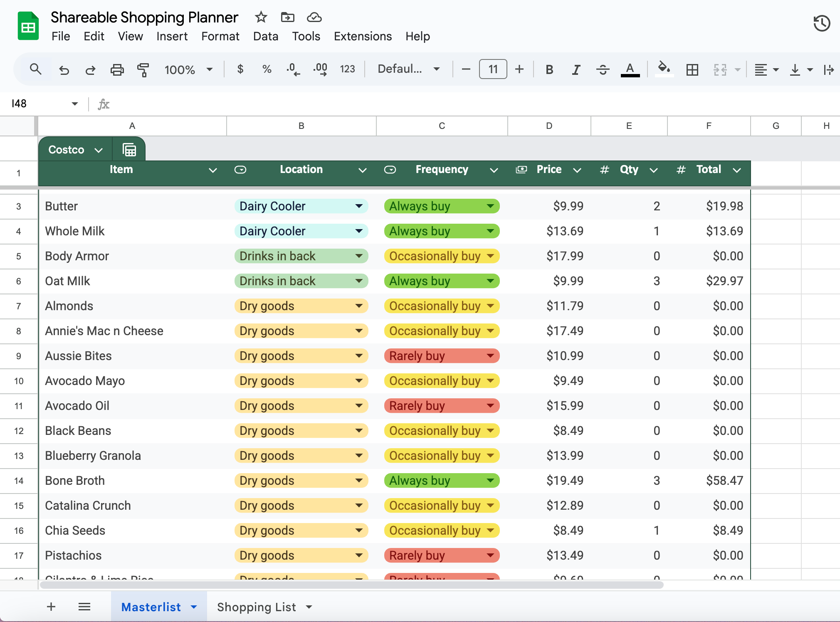
Task: Open version history
Action: click(x=821, y=24)
